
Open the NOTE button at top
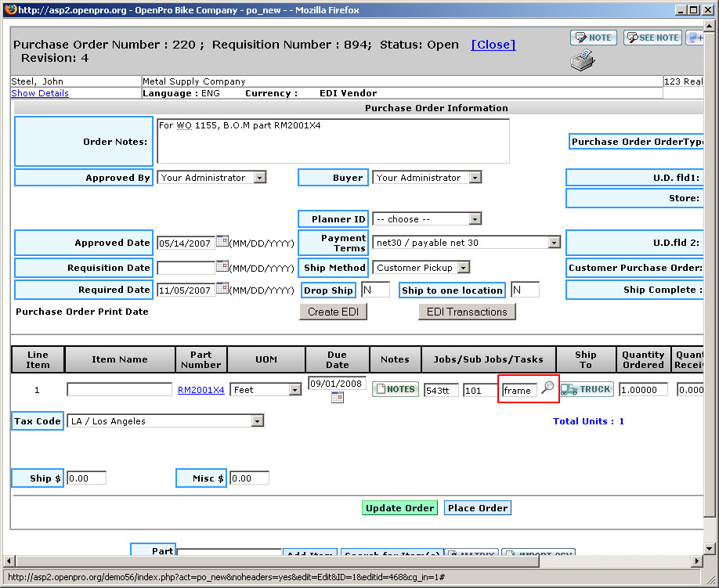pyautogui.click(x=593, y=38)
